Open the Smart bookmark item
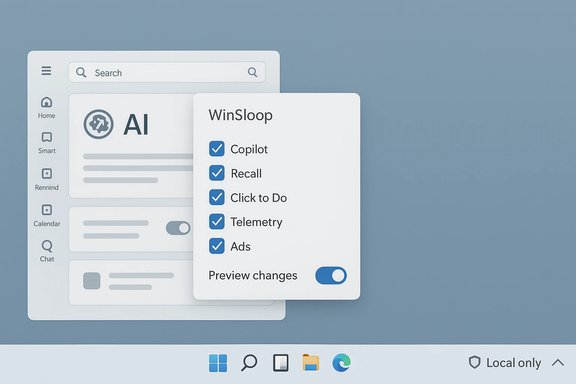The image size is (576, 384). tap(47, 143)
